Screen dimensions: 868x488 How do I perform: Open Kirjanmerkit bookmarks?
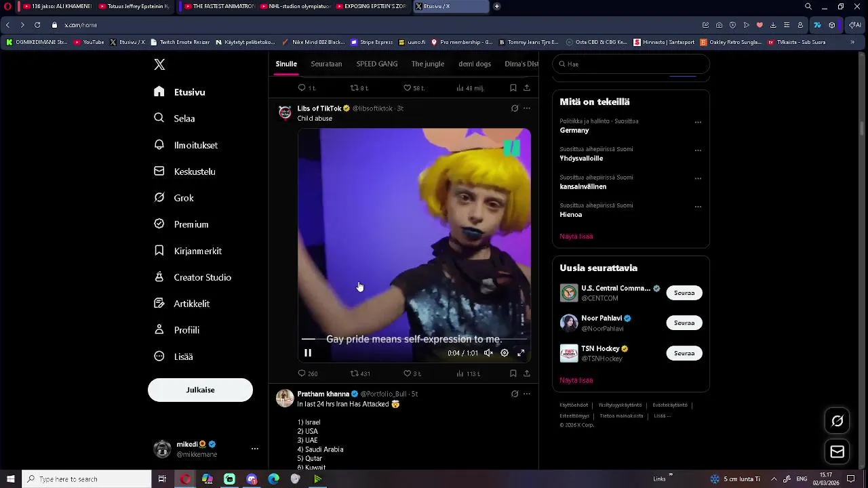188,251
